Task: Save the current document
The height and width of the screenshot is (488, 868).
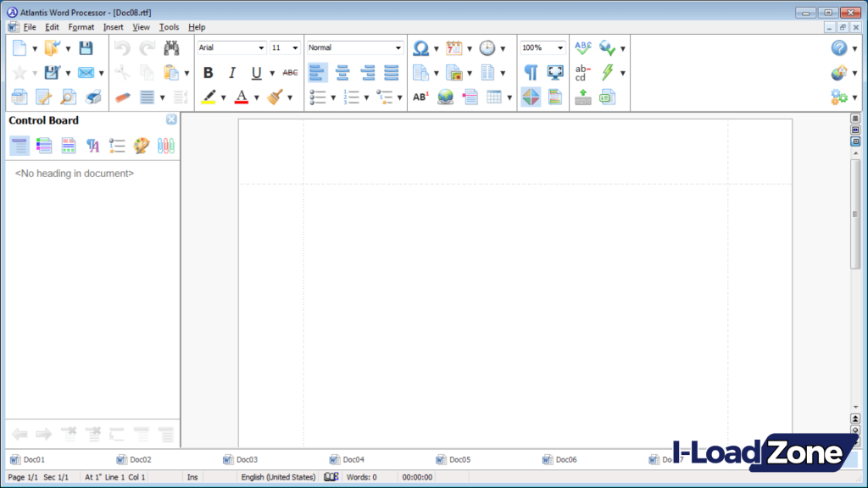Action: pyautogui.click(x=86, y=48)
